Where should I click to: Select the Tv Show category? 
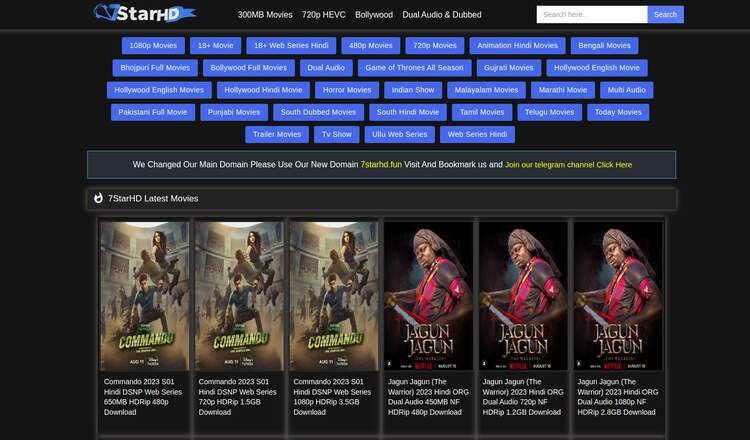[336, 134]
